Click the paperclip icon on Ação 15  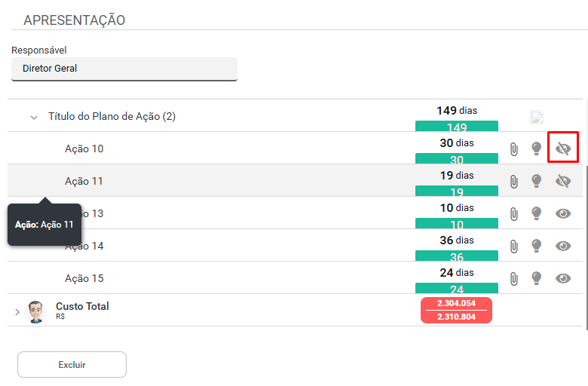click(x=513, y=279)
